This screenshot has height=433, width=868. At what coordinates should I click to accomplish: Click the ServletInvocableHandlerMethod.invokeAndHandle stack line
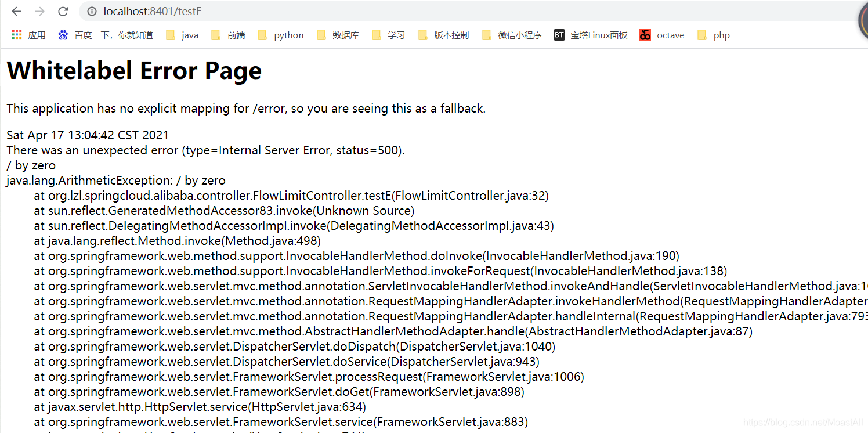click(451, 286)
